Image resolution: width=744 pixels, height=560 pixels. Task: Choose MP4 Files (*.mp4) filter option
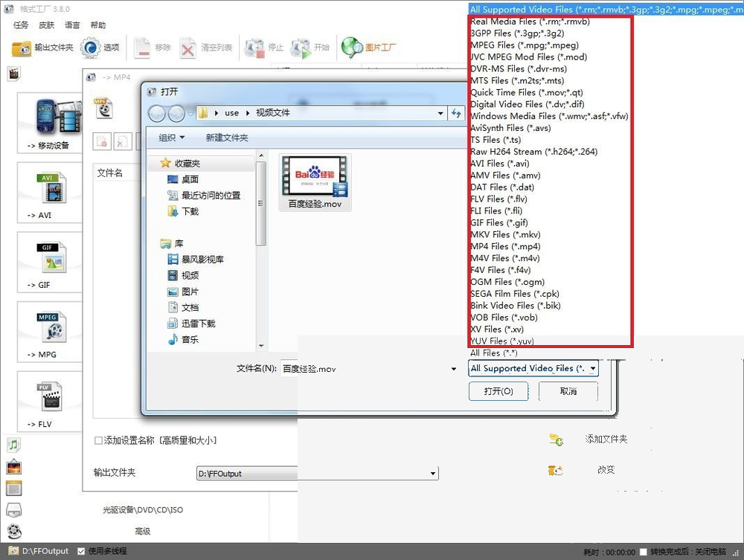click(505, 247)
